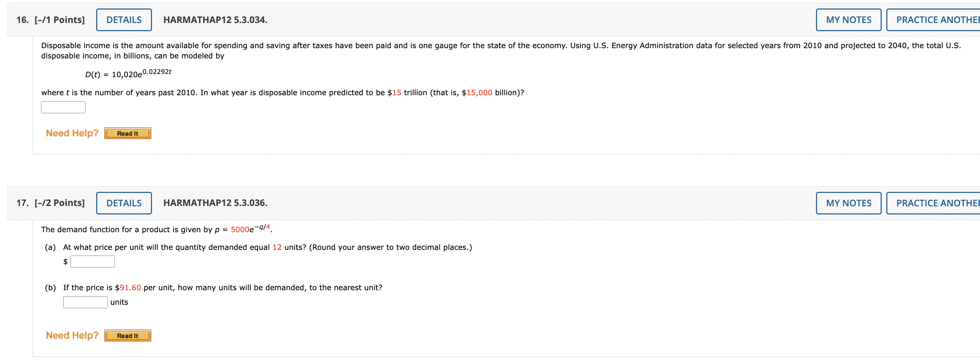Open MY NOTES for question 16
Image resolution: width=980 pixels, height=361 pixels.
[x=848, y=19]
